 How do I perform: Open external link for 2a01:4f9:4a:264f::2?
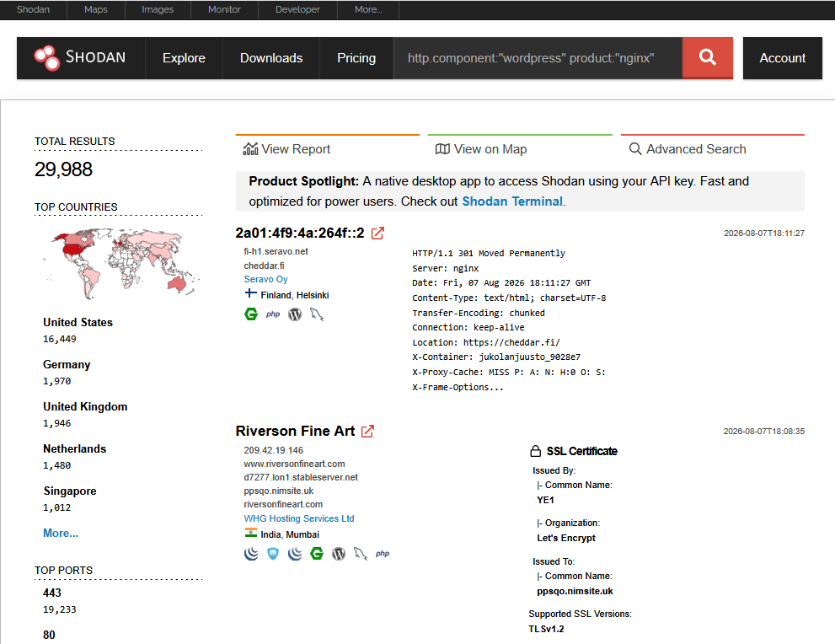377,233
